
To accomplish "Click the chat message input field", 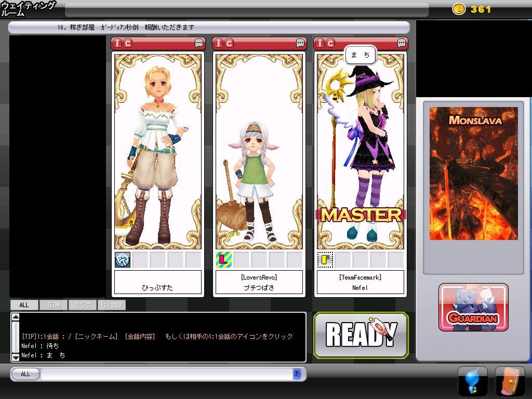I will (166, 374).
